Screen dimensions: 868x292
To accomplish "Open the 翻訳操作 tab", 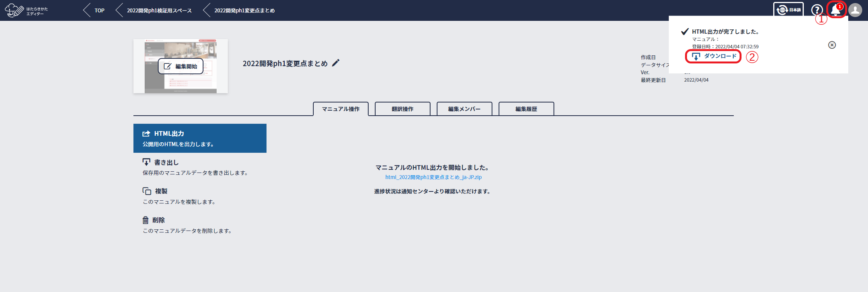I will [403, 109].
